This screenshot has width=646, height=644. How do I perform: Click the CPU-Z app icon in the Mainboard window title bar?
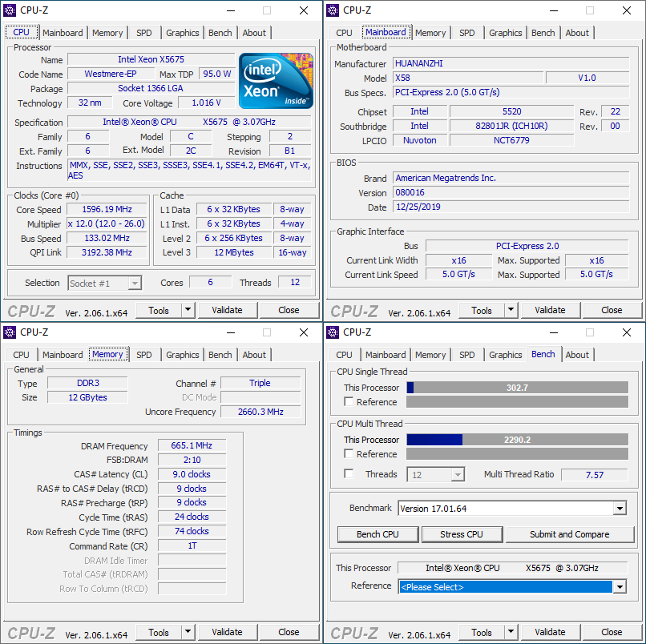(332, 10)
